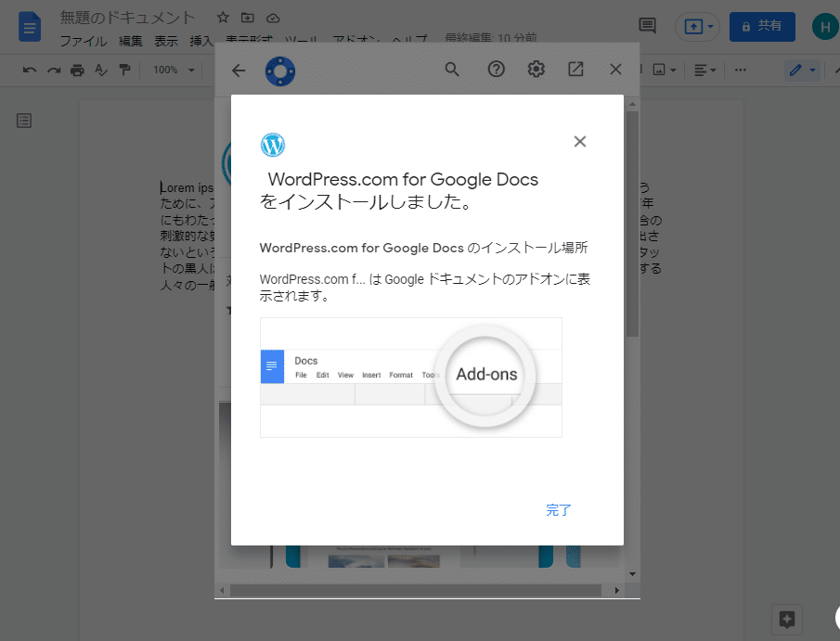The image size is (840, 641).
Task: Click the 完了 button in dialog
Action: (559, 510)
